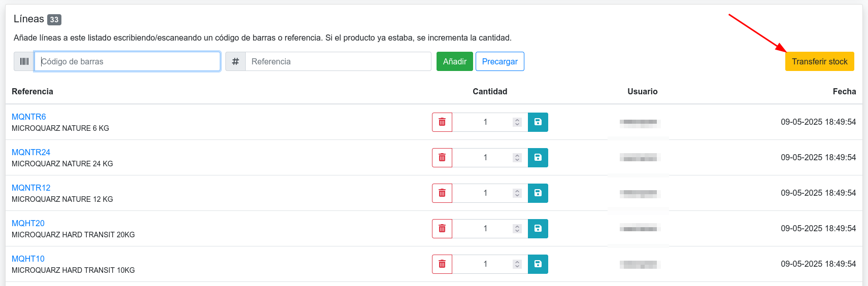
Task: Adjust quantity stepper arrows for MQNTR12
Action: click(x=517, y=193)
